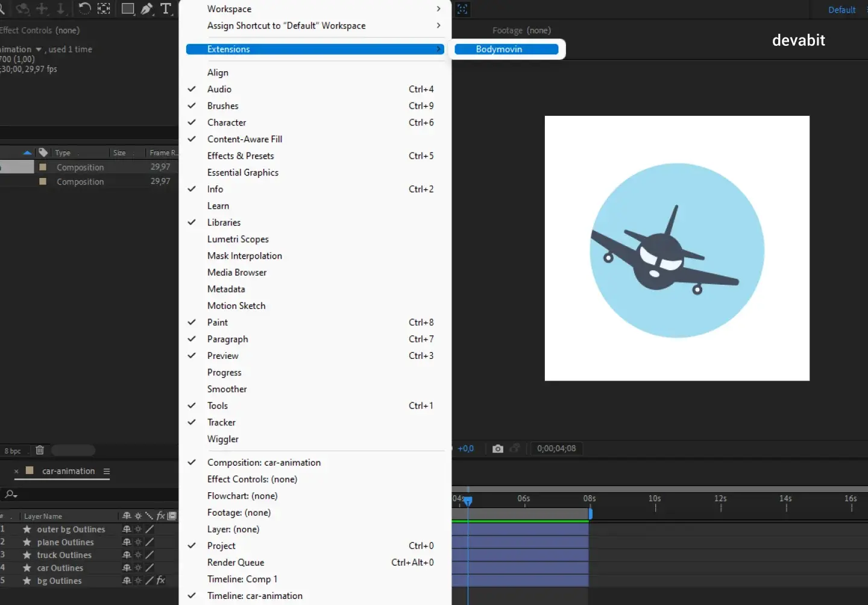The image size is (868, 605).
Task: Select the Pen tool in the toolbar
Action: point(147,9)
